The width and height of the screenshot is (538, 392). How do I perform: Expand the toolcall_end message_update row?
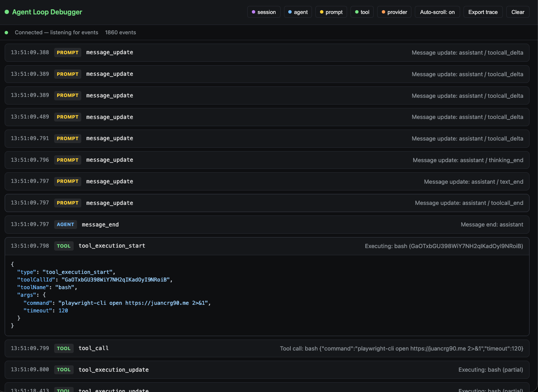click(x=267, y=203)
